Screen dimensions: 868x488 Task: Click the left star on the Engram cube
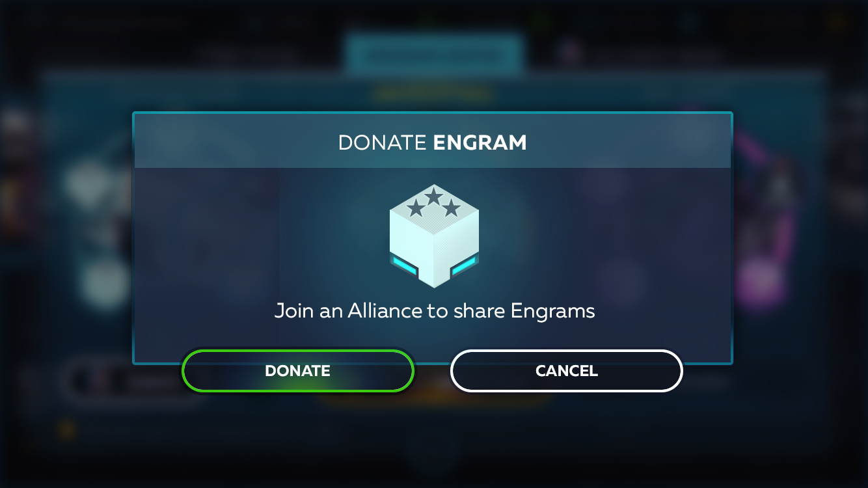click(416, 208)
